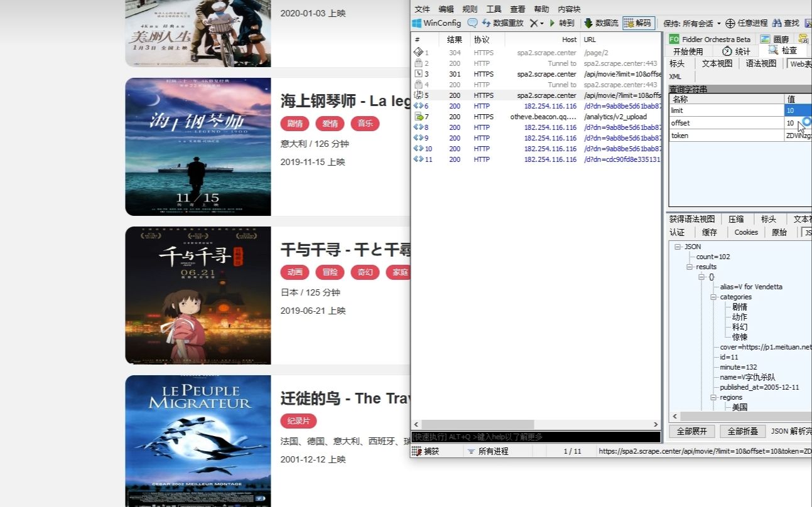Click the session 5 JSON icon
The height and width of the screenshot is (507, 812).
coord(418,95)
